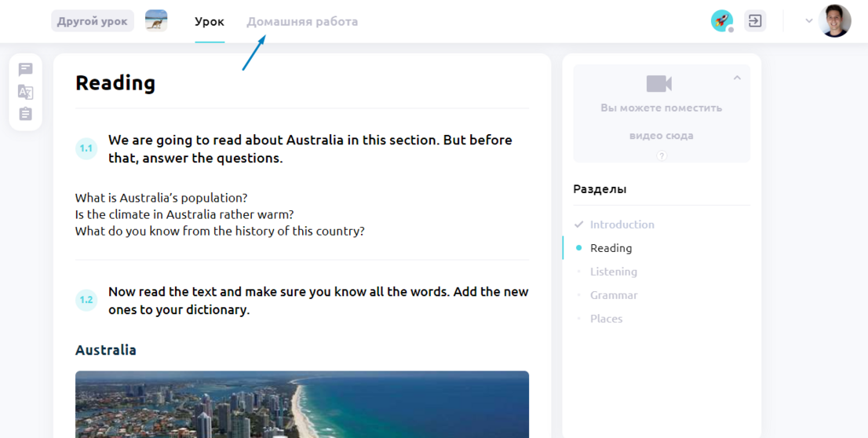868x438 pixels.
Task: Switch to the Урок tab
Action: tap(210, 22)
